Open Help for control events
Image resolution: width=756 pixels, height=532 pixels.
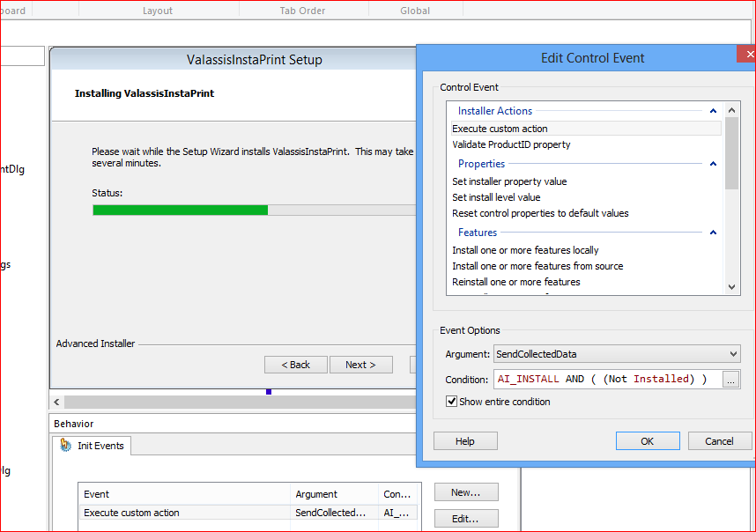point(465,441)
